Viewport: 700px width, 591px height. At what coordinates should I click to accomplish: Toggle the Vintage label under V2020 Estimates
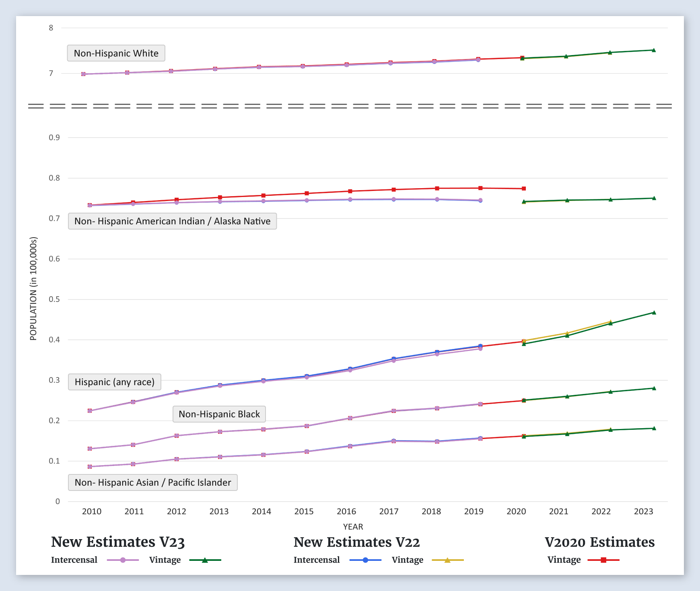tap(564, 560)
